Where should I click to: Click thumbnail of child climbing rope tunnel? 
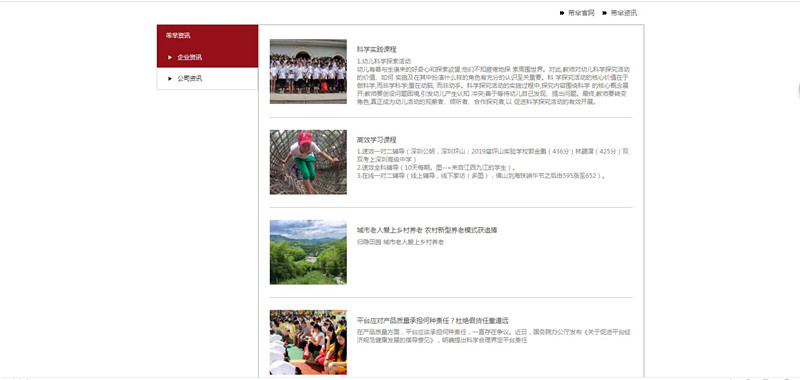(x=308, y=162)
